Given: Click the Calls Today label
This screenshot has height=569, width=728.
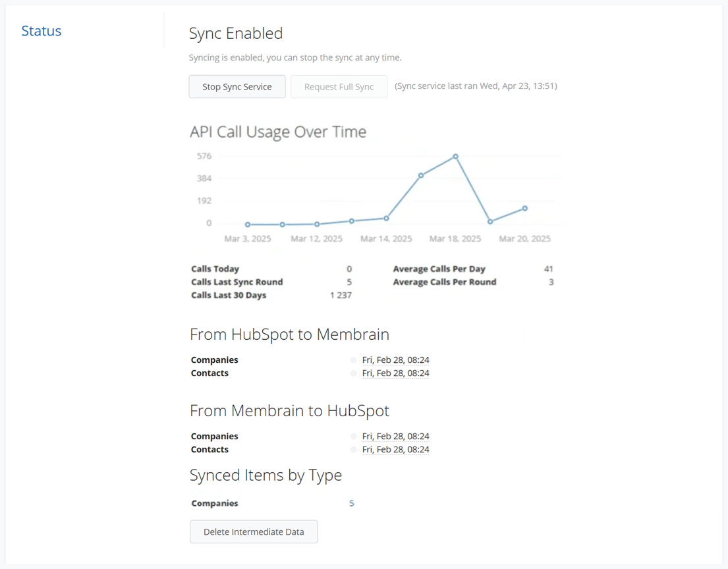Looking at the screenshot, I should tap(215, 269).
